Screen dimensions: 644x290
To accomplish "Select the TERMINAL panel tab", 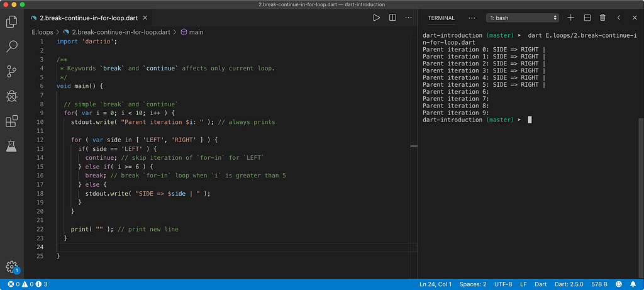I will (x=441, y=18).
